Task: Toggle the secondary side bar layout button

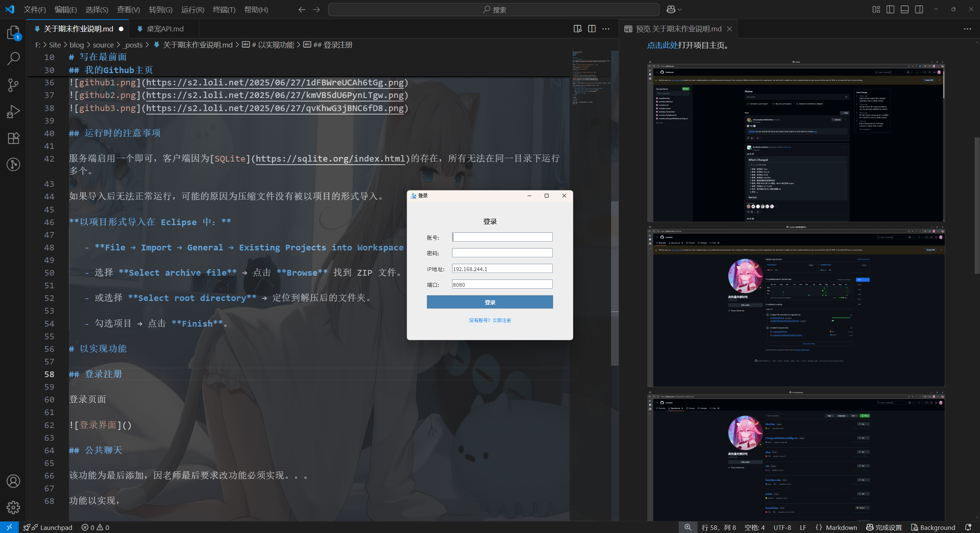Action: 919,10
